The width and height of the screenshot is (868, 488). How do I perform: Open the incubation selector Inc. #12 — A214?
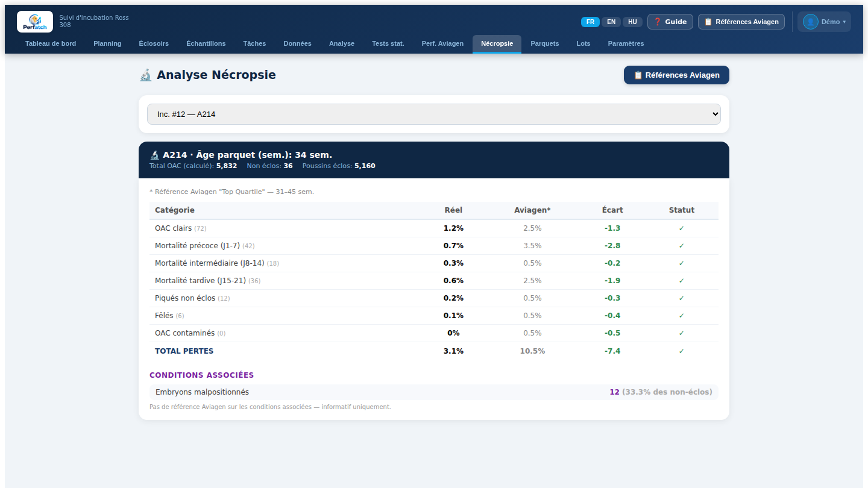434,114
